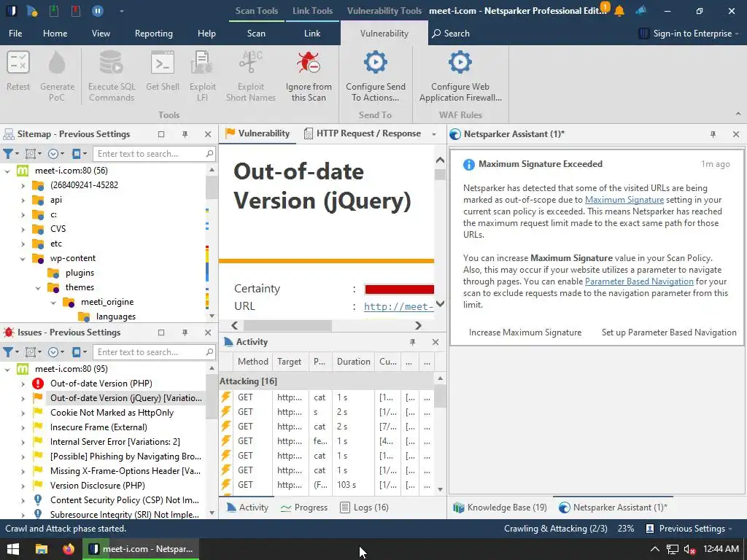The width and height of the screenshot is (747, 560).
Task: Select Version Disclosure (PHP) issue
Action: 98,486
